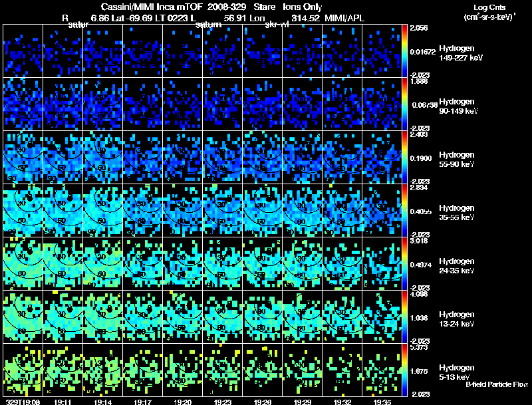Click the '19:17' time label
Viewport: 532px width, 405px height.
tap(142, 402)
